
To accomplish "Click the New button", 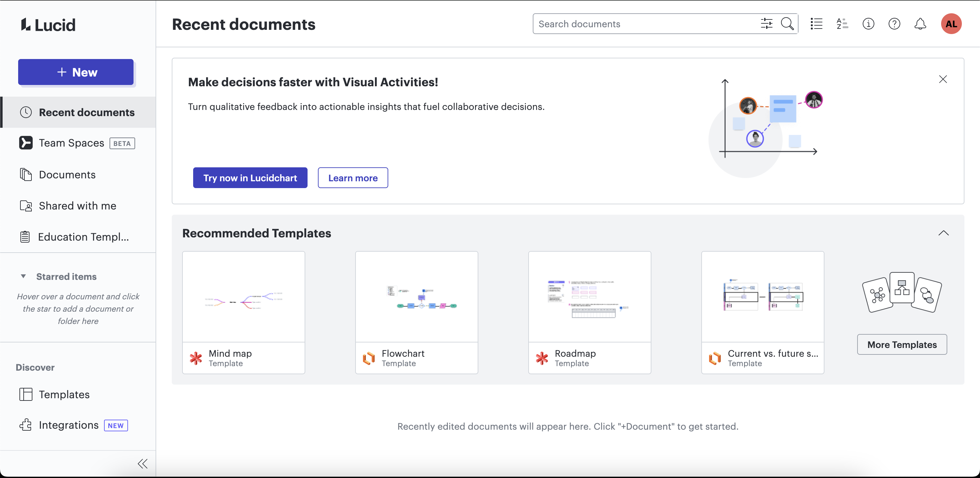I will click(x=76, y=72).
